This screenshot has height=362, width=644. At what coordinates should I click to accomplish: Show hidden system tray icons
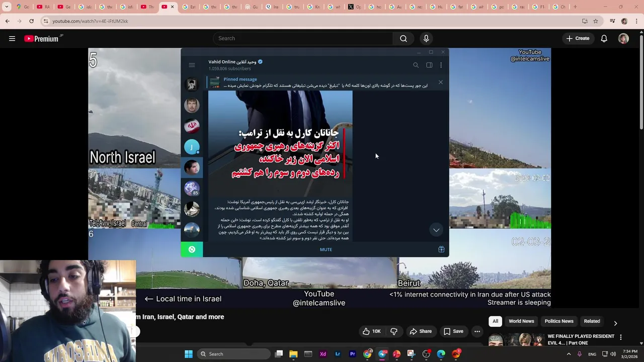point(569,354)
